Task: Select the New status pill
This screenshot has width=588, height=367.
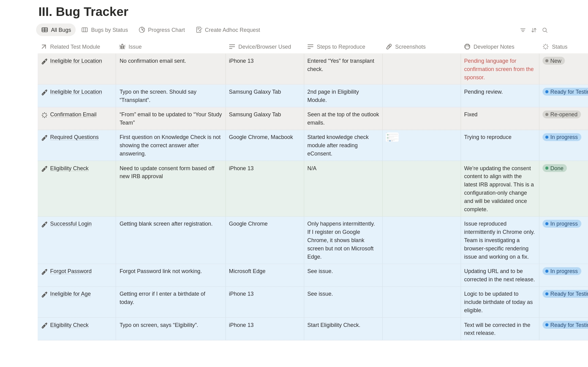Action: (x=554, y=61)
